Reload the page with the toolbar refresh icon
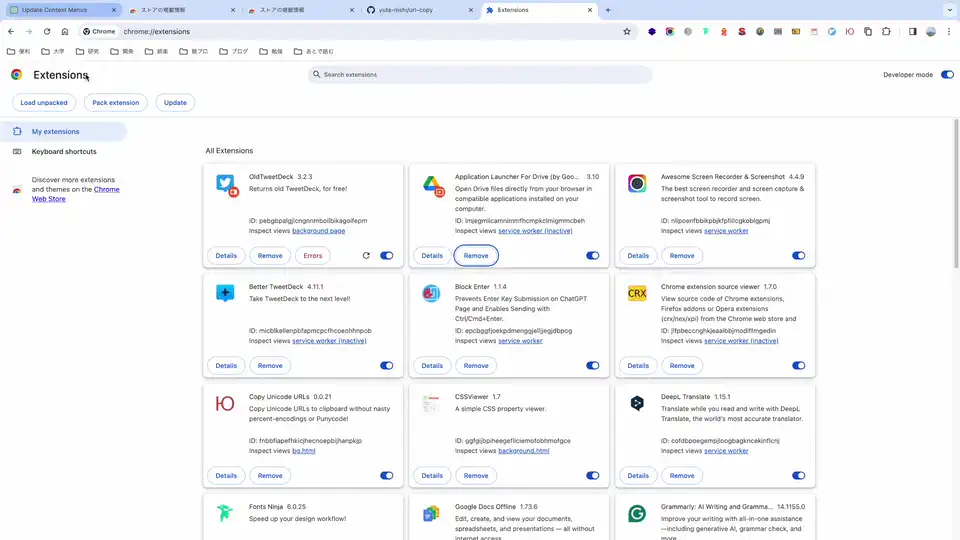 pyautogui.click(x=47, y=31)
